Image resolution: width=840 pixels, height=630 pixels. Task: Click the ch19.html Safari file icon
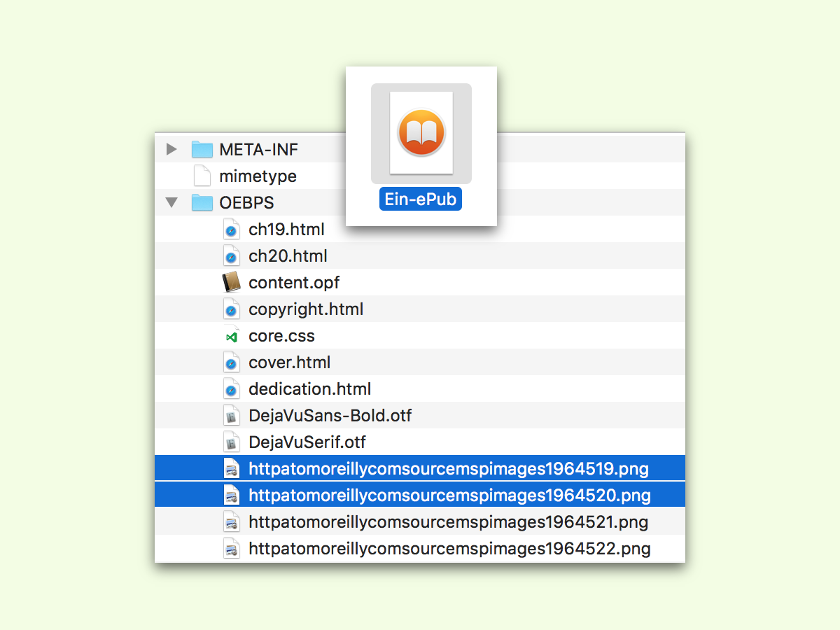tap(231, 230)
